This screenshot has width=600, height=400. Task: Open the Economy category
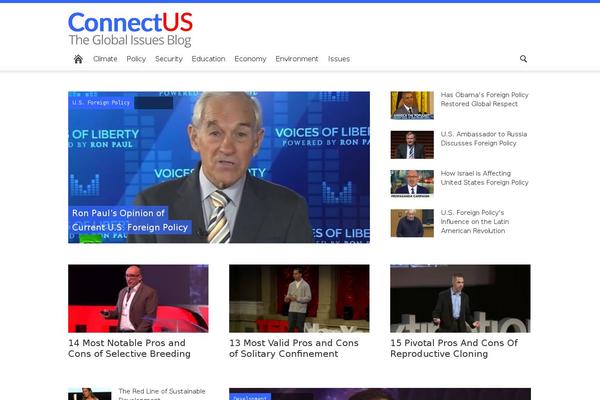pyautogui.click(x=250, y=59)
